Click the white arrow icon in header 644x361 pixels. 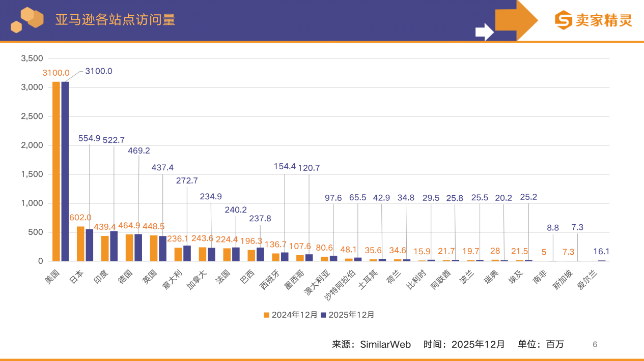point(484,32)
